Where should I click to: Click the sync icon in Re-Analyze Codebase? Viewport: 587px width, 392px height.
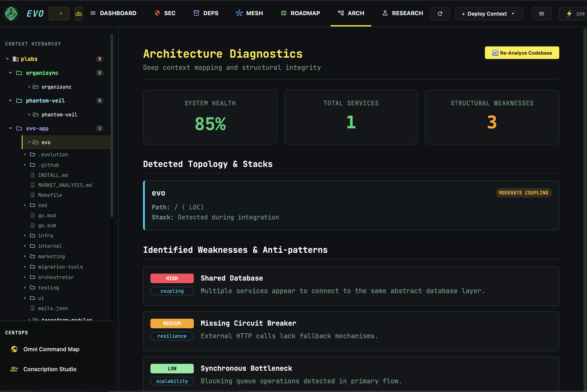click(x=495, y=53)
